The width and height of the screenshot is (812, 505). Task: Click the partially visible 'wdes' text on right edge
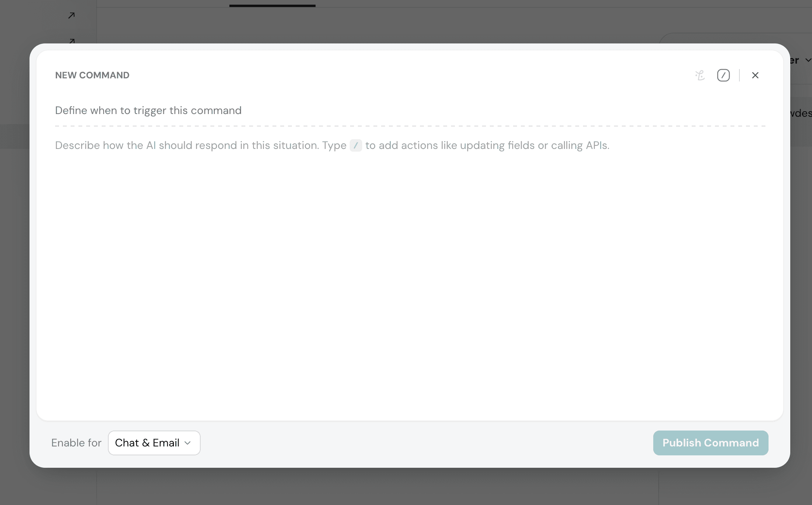[801, 113]
